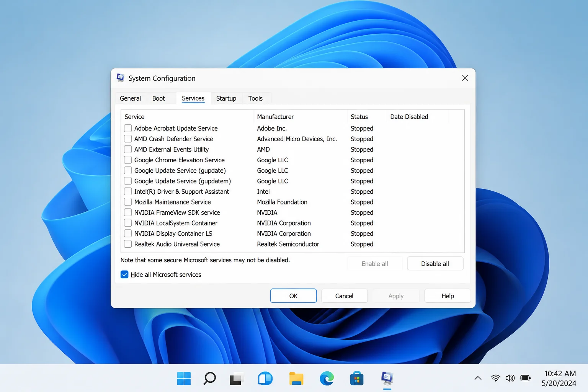Image resolution: width=588 pixels, height=392 pixels.
Task: Check Google Chrome Elevation Service
Action: (x=128, y=160)
